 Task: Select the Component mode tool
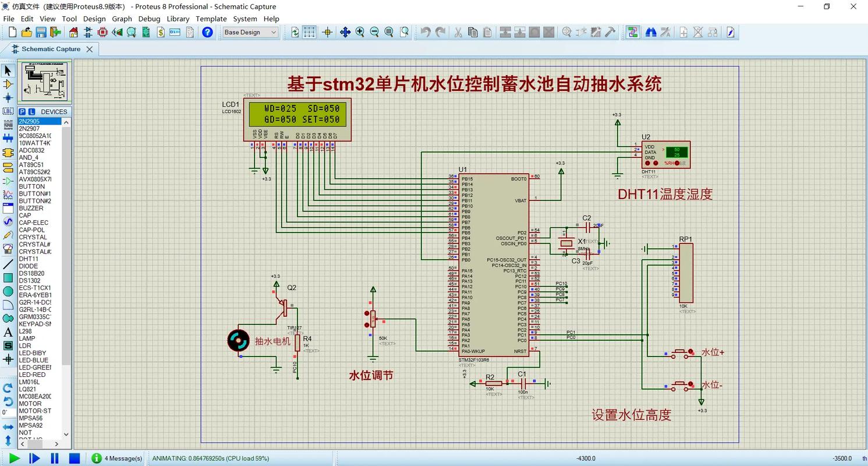(x=8, y=84)
